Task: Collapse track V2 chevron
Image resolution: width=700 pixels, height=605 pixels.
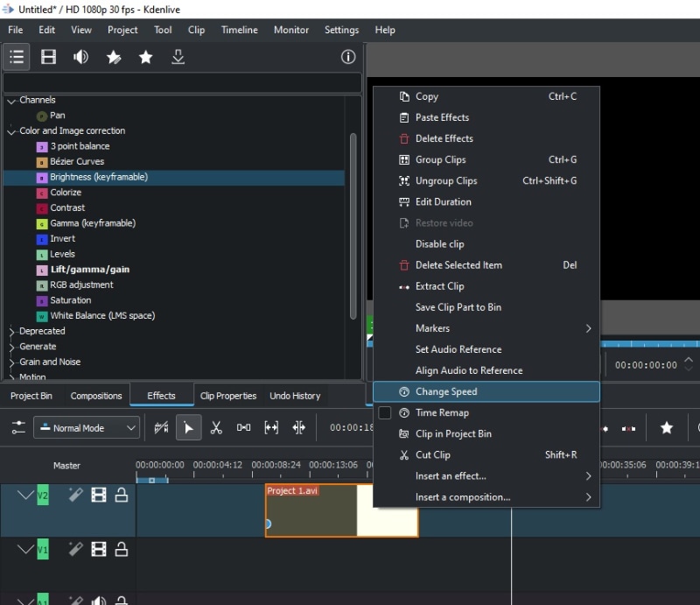Action: pyautogui.click(x=25, y=495)
